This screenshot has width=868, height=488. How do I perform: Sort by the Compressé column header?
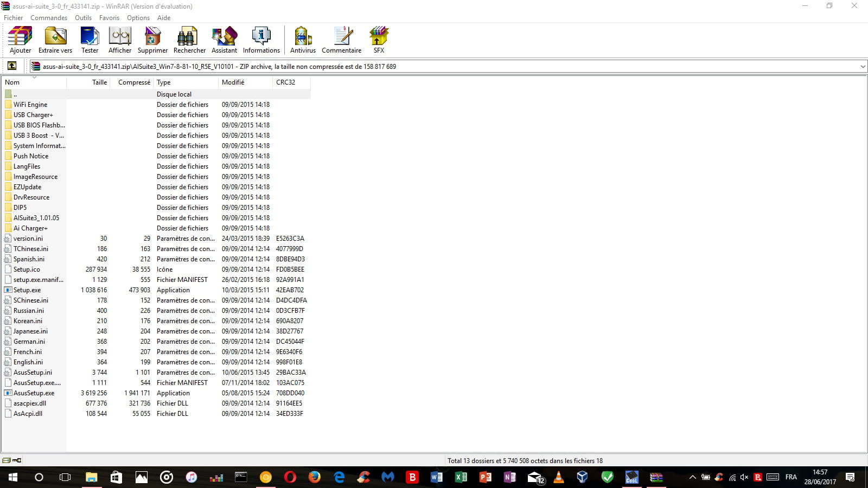(132, 82)
